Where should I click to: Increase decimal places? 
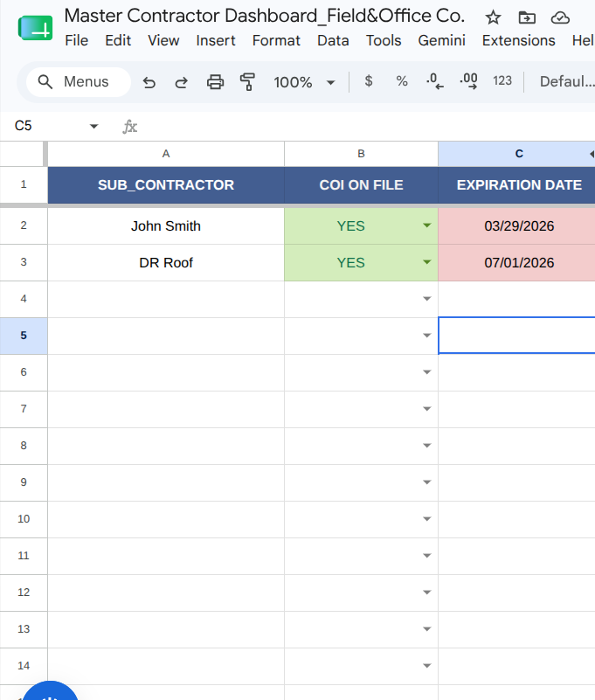click(468, 81)
